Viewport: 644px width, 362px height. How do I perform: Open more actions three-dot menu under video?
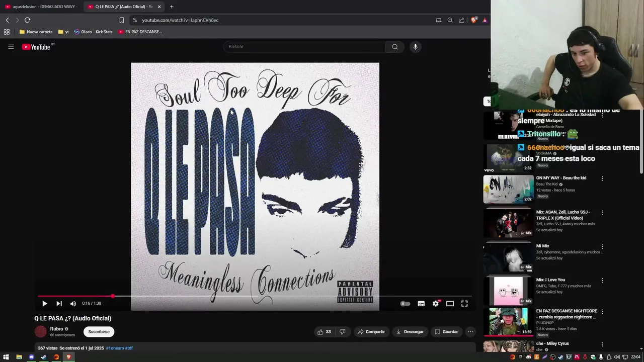coord(470,332)
